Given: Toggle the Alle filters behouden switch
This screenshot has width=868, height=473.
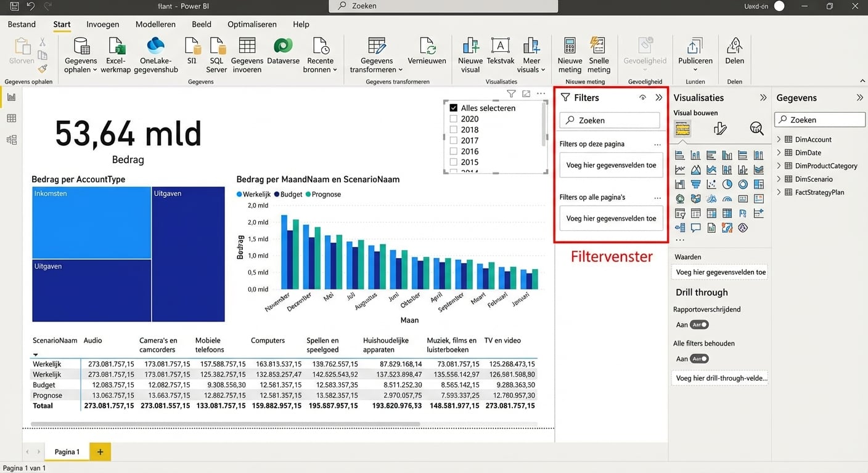Looking at the screenshot, I should point(699,358).
